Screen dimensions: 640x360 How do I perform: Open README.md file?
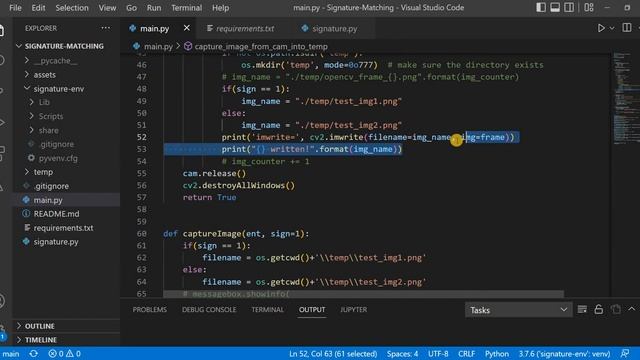[x=56, y=214]
